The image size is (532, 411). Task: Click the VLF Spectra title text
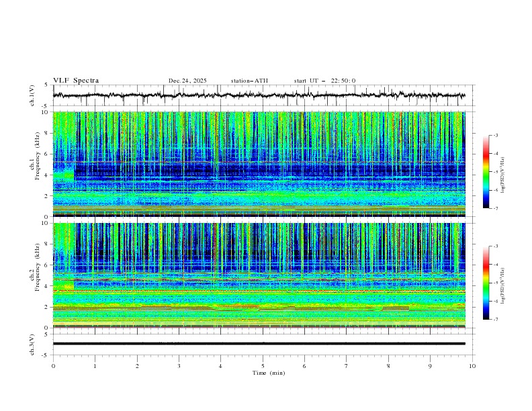pyautogui.click(x=76, y=81)
